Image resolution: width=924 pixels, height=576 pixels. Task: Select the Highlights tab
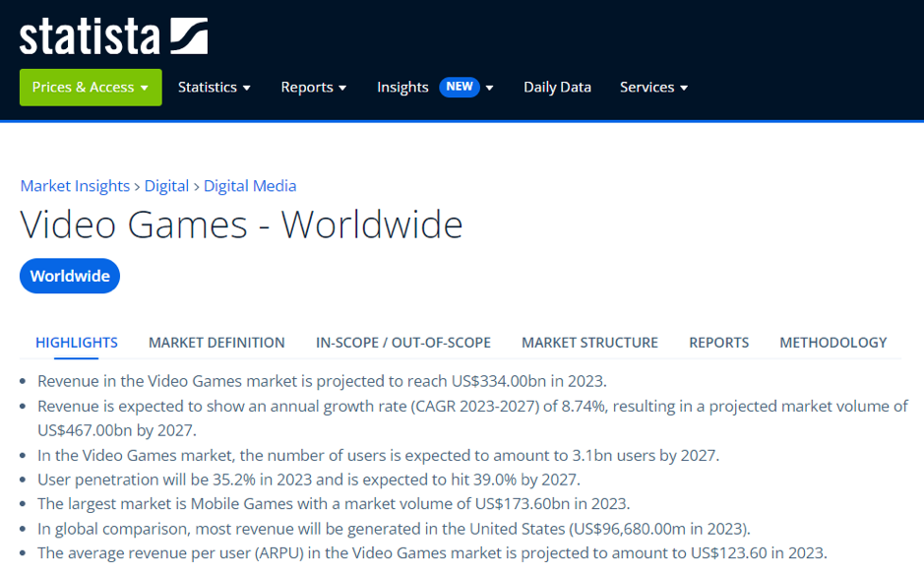[x=77, y=343]
